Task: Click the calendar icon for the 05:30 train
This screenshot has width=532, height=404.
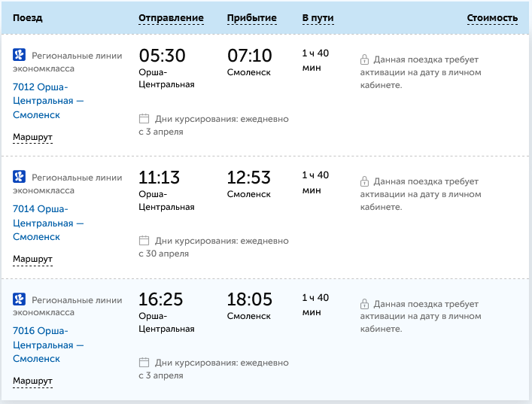Action: click(144, 119)
